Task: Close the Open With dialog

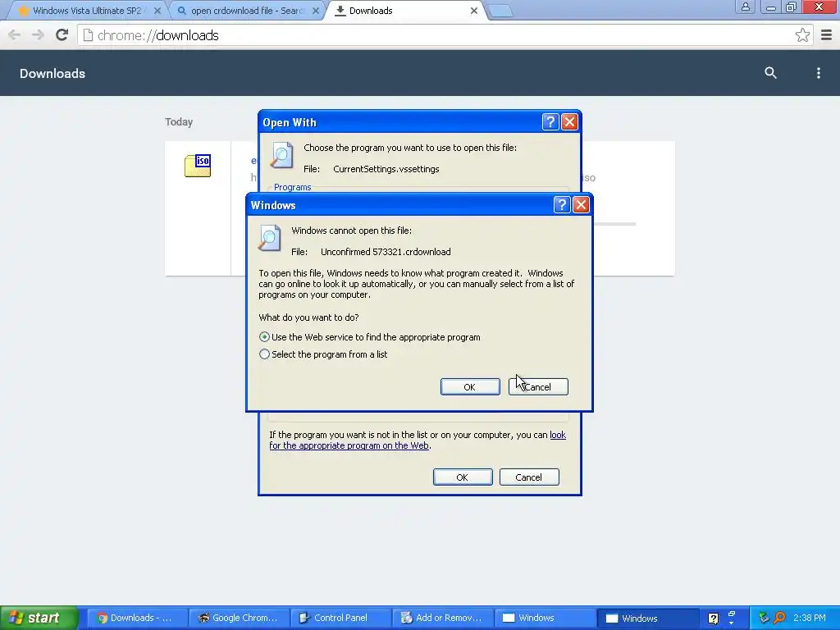Action: tap(569, 122)
